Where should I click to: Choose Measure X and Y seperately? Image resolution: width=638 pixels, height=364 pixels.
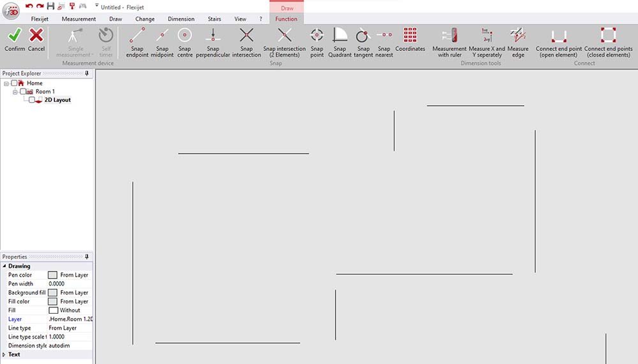pos(487,42)
